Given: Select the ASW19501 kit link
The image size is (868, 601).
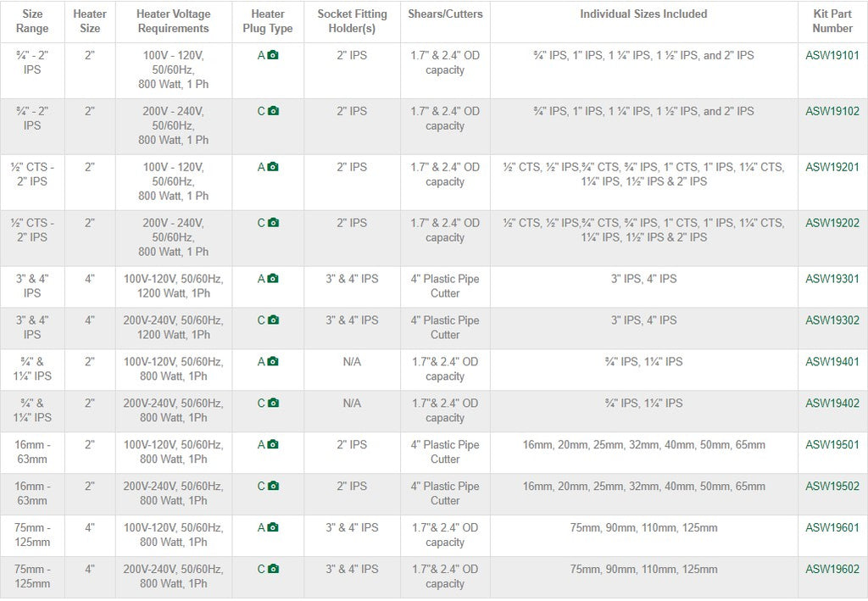Looking at the screenshot, I should coord(832,445).
